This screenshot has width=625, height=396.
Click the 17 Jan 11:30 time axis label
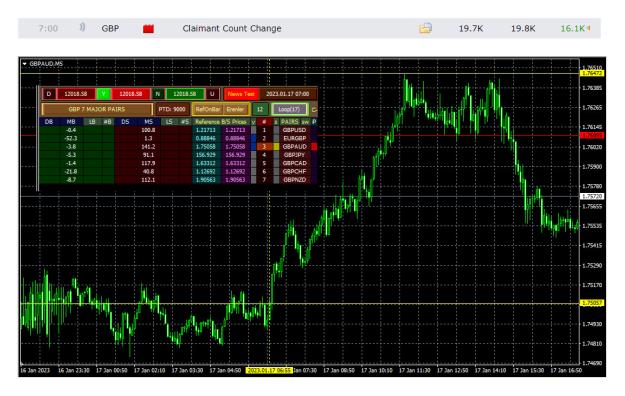(x=415, y=370)
